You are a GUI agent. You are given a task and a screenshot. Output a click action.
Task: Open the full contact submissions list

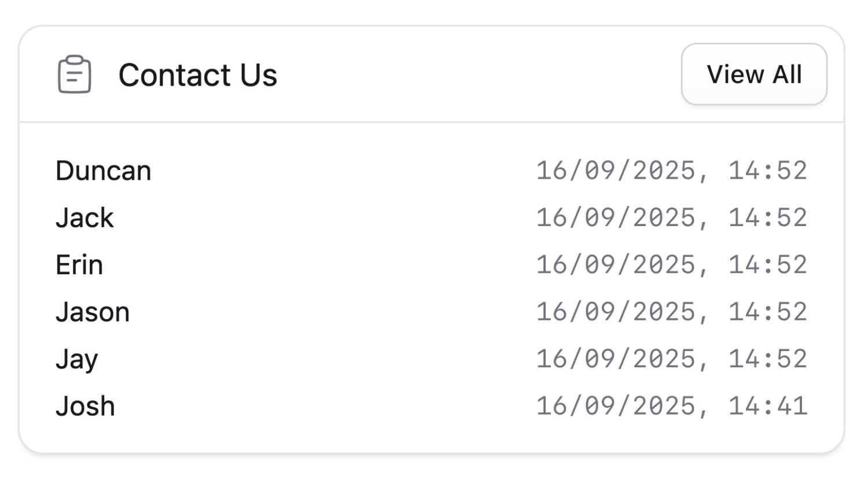click(754, 73)
